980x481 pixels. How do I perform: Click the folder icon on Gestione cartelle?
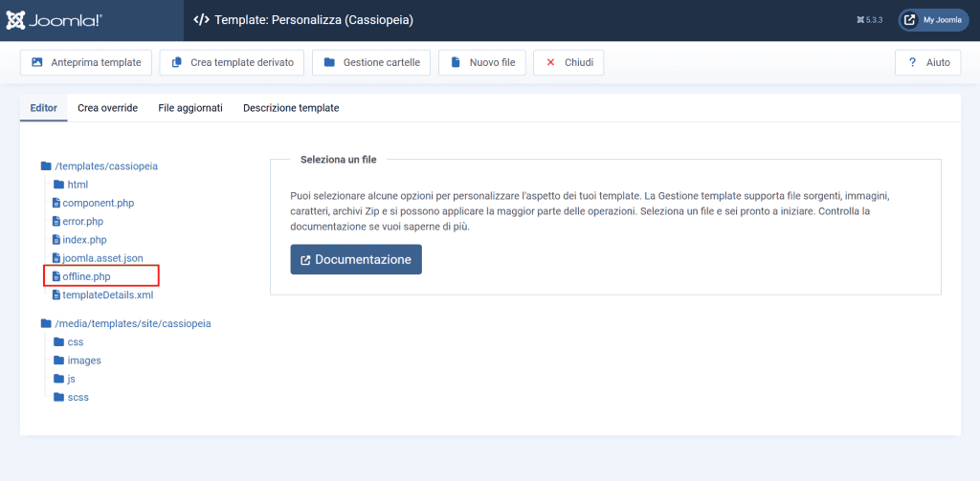point(329,62)
